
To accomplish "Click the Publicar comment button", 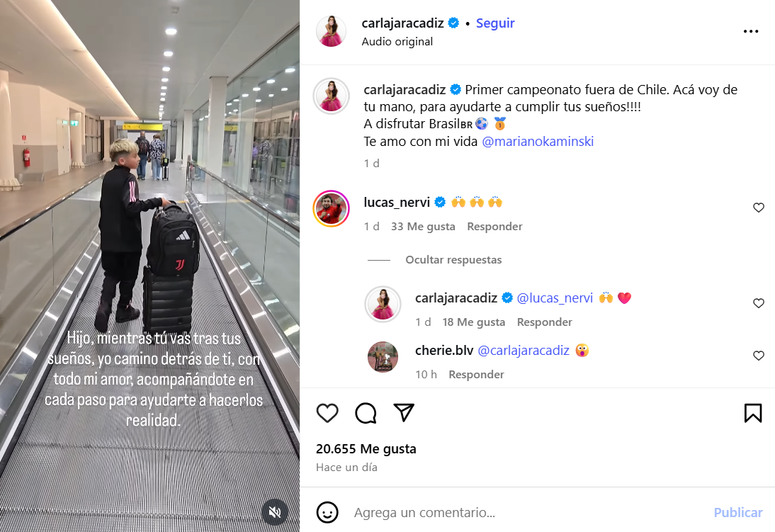I will tap(738, 512).
